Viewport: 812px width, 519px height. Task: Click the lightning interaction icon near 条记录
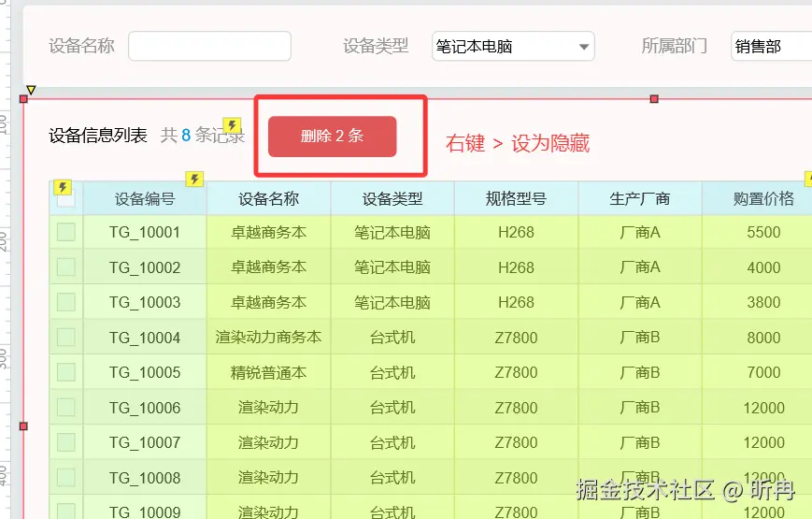click(x=232, y=125)
